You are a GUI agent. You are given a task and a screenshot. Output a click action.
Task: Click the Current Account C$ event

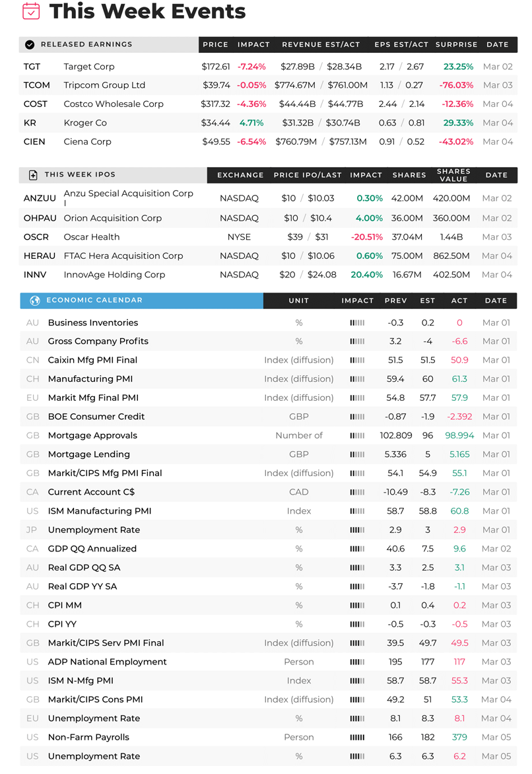(x=91, y=492)
